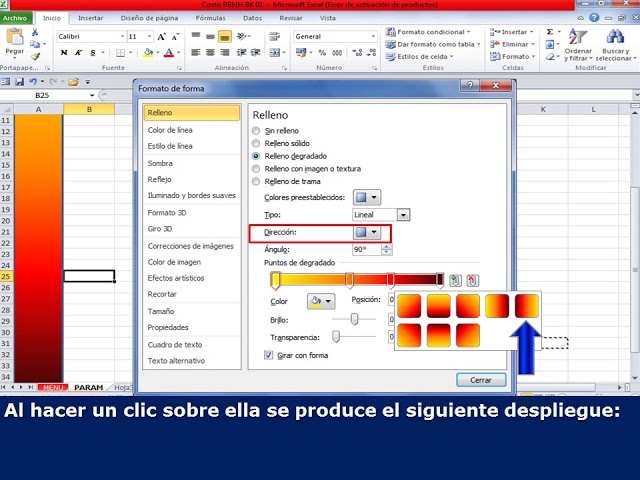Select Color de línea in sidebar

(x=171, y=130)
